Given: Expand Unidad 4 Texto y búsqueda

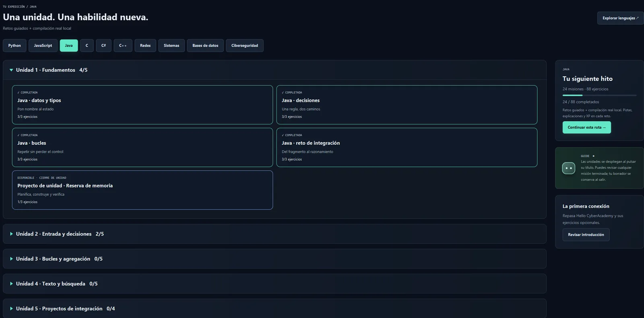Looking at the screenshot, I should [x=275, y=284].
